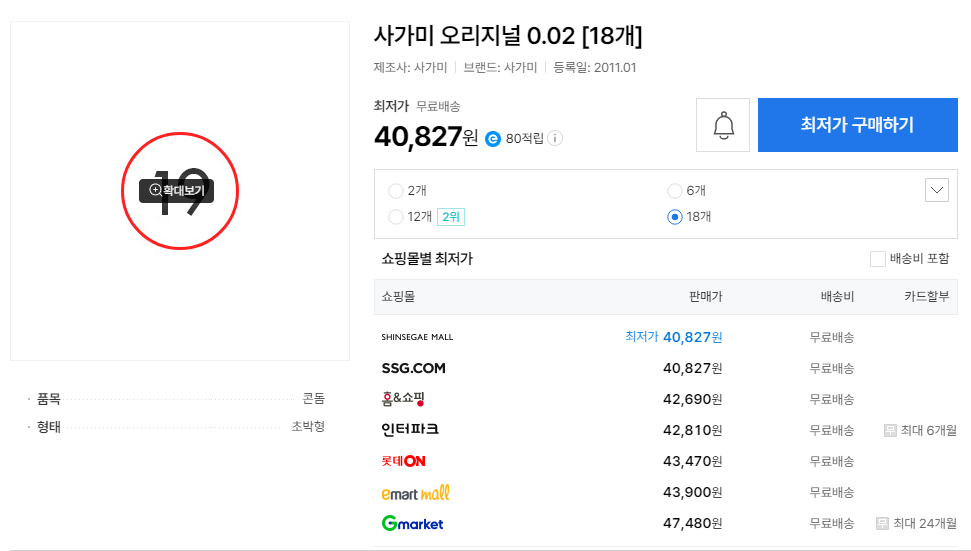Click 최대 6개월 card installment text

tap(928, 430)
